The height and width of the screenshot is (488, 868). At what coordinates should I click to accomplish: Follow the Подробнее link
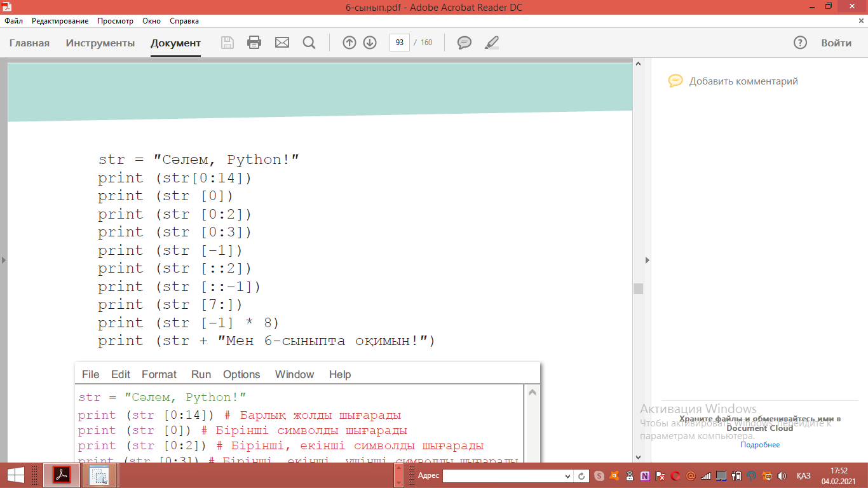760,445
